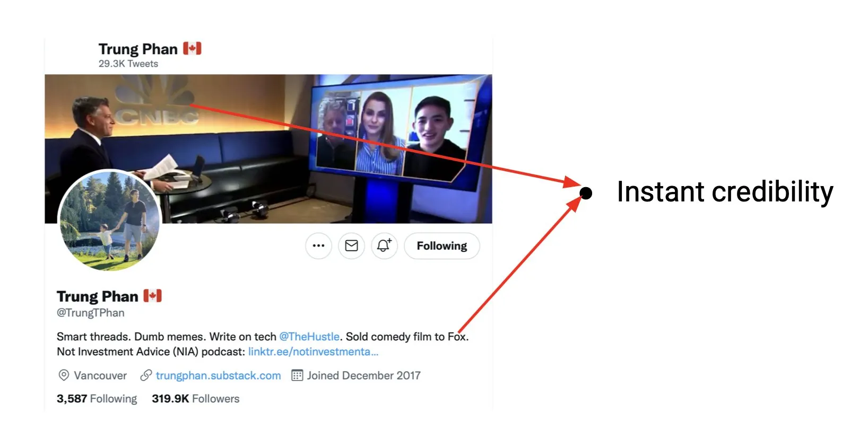Click the Canadian flag beside the top header name
The height and width of the screenshot is (441, 868).
click(192, 49)
